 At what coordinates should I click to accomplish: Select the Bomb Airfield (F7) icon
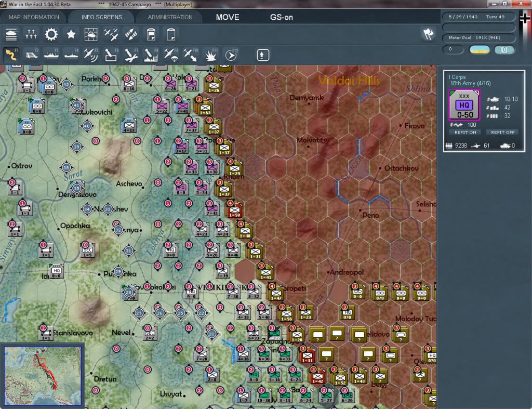coord(130,55)
